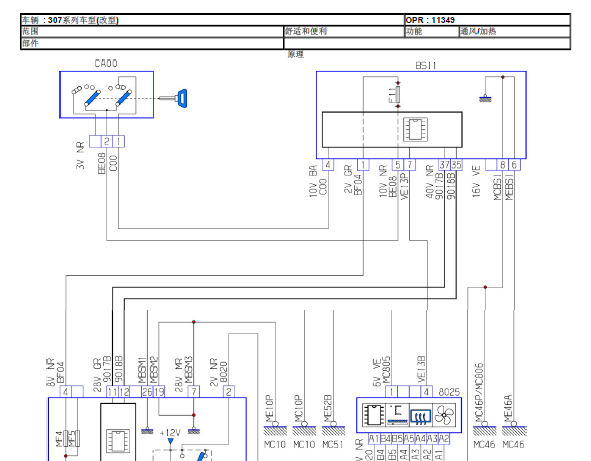Click pin 2 of CA00 connector
The width and height of the screenshot is (591, 461).
pos(107,141)
